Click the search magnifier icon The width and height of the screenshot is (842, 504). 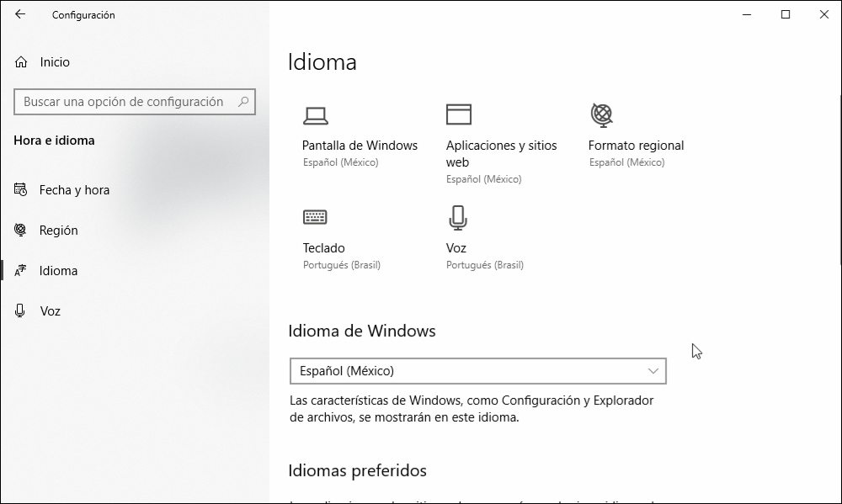(243, 102)
